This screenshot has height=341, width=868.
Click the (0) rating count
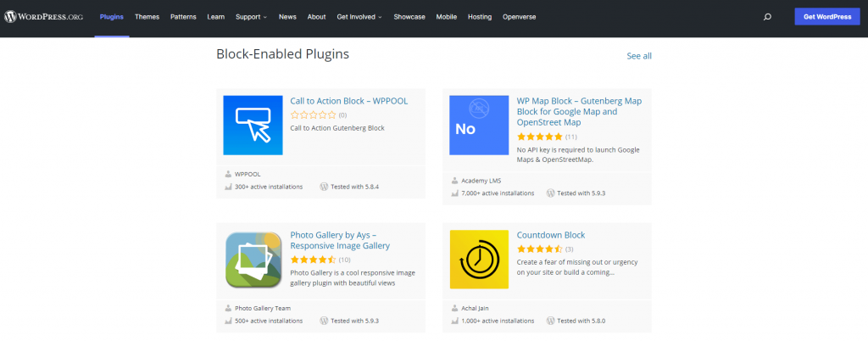coord(342,115)
